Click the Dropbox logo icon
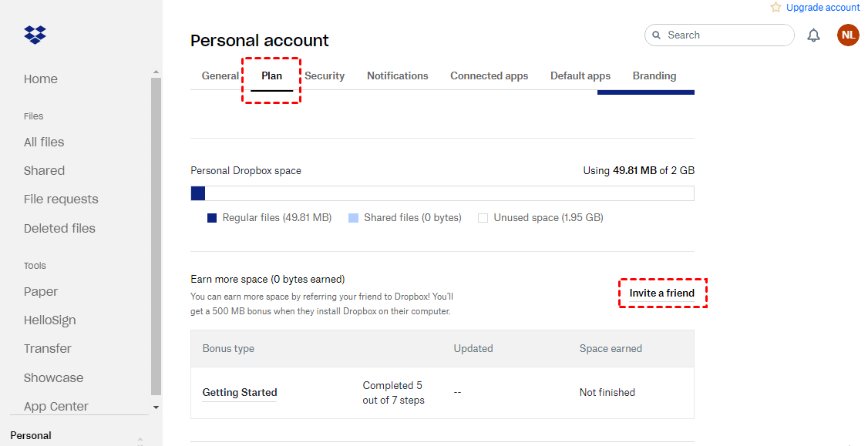This screenshot has width=868, height=446. (x=35, y=35)
